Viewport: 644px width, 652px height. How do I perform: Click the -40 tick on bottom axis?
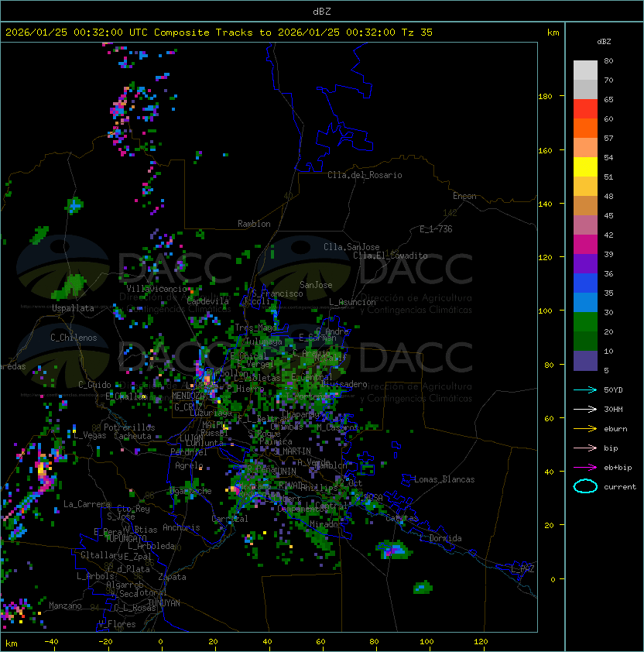coord(51,642)
